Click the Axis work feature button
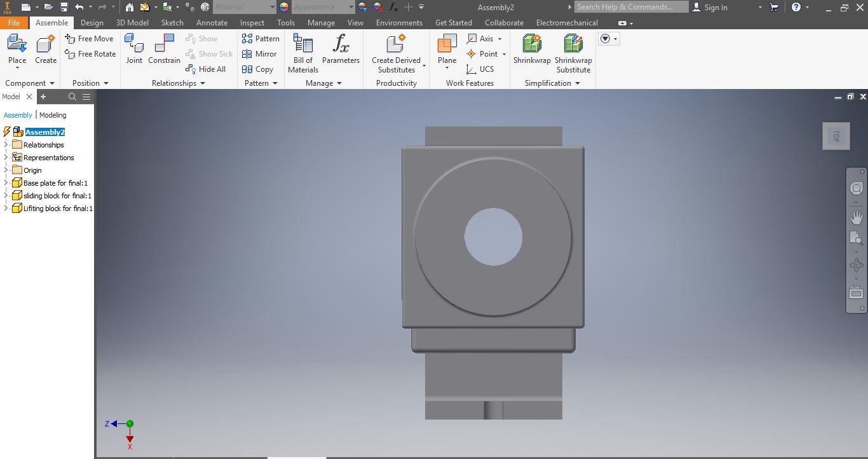 coord(480,39)
